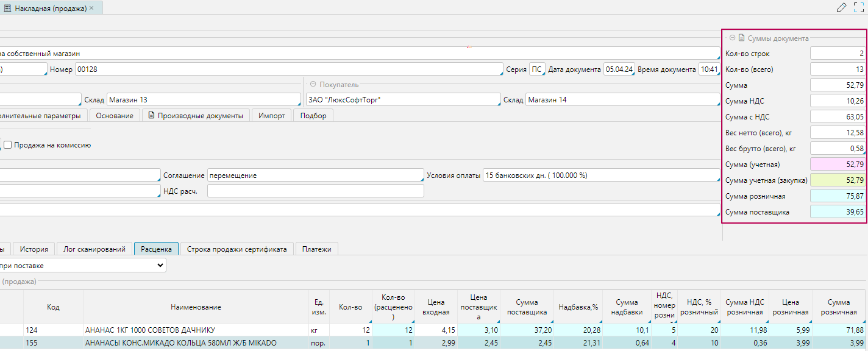Click the Условия оплаты field
The image size is (868, 351).
click(600, 175)
